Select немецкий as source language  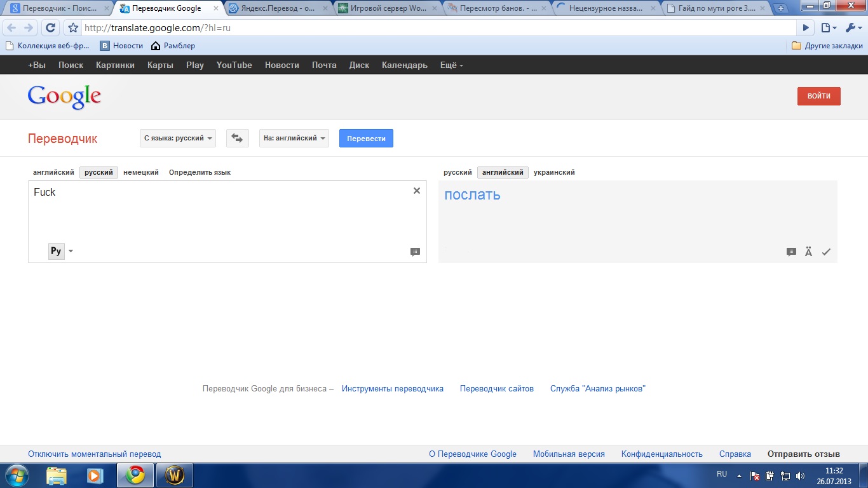[141, 172]
